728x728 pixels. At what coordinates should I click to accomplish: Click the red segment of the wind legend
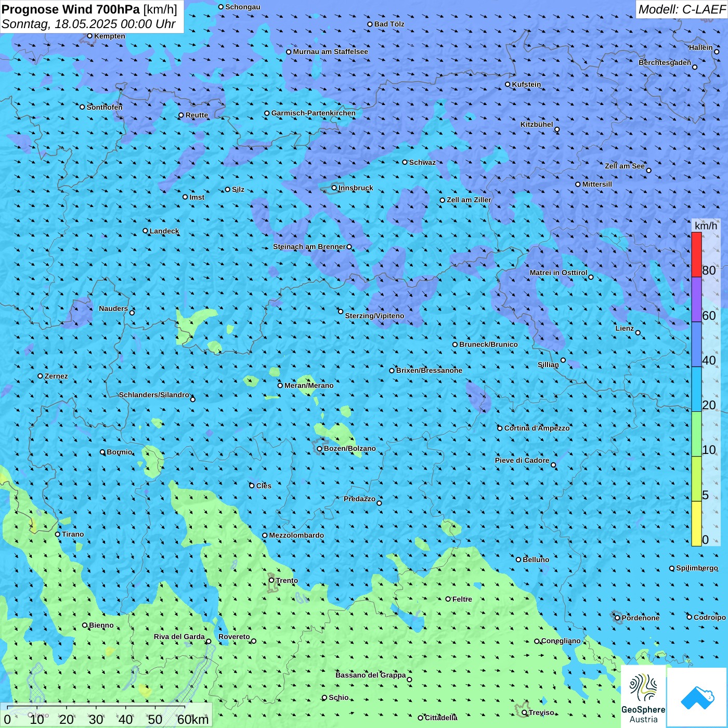click(696, 254)
